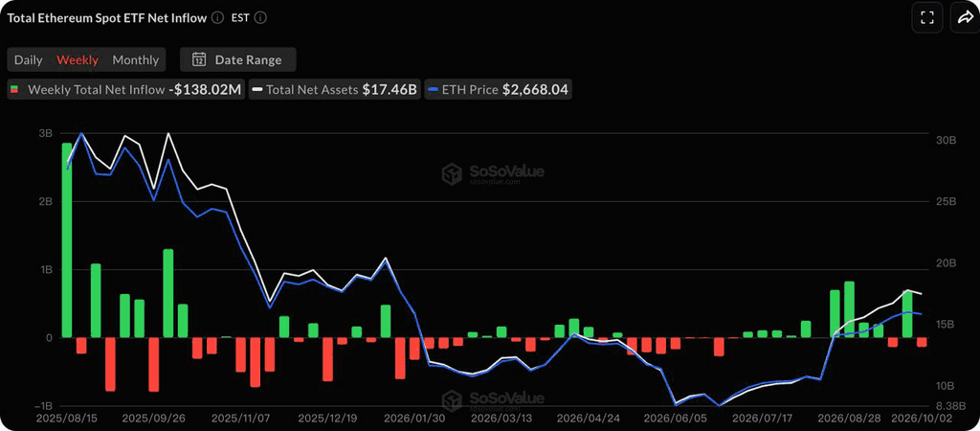Click the 3B left axis label
The width and height of the screenshot is (980, 431).
coord(45,133)
